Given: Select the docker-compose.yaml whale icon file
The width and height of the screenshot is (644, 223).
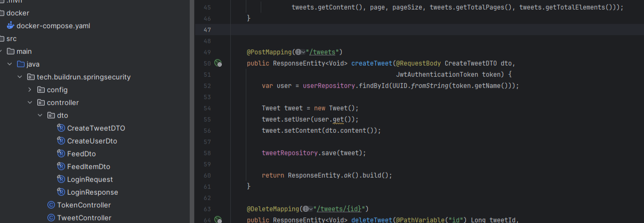Looking at the screenshot, I should 10,26.
